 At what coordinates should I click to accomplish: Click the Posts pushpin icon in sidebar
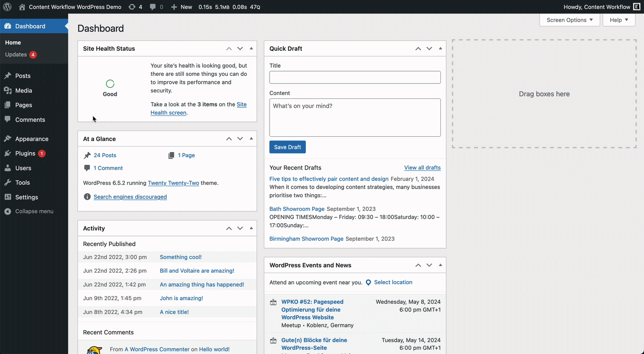[x=8, y=76]
